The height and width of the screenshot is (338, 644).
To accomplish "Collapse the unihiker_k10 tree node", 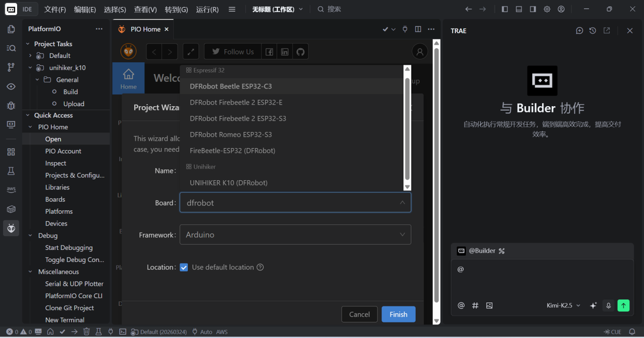I will tap(30, 68).
